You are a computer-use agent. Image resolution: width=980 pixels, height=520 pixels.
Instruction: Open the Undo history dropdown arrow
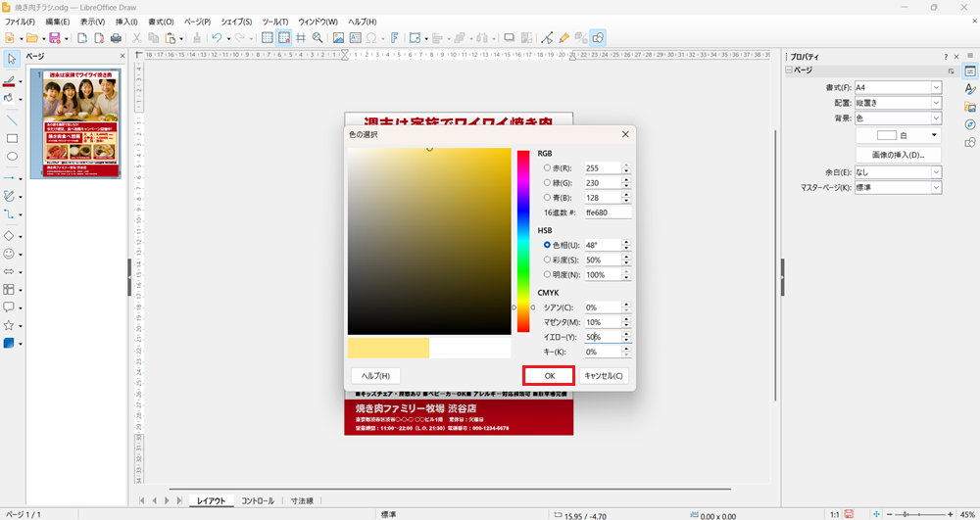228,39
